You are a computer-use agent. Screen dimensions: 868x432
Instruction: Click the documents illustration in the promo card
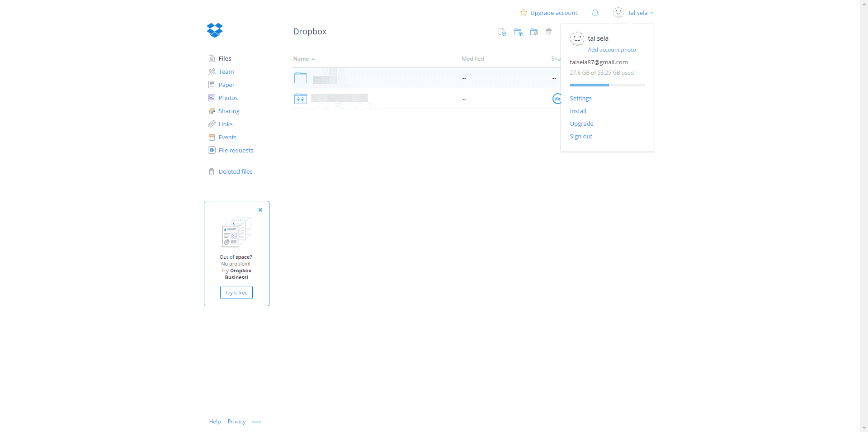pyautogui.click(x=236, y=232)
